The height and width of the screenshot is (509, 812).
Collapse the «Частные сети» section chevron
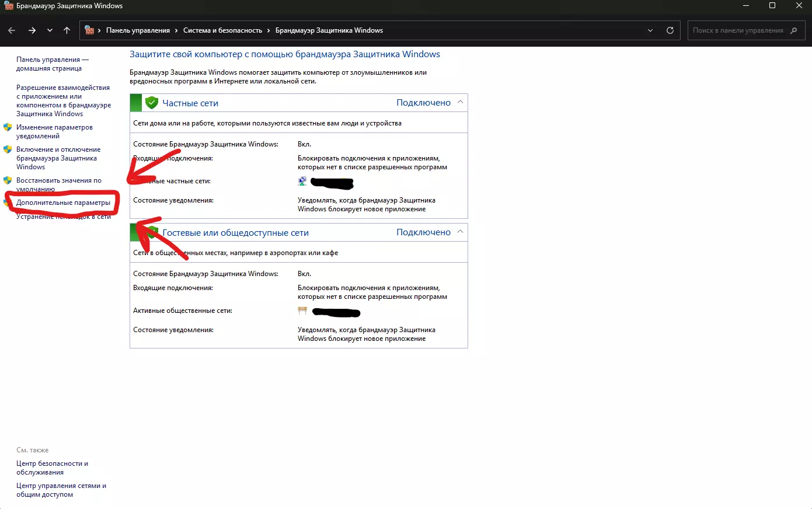(460, 102)
